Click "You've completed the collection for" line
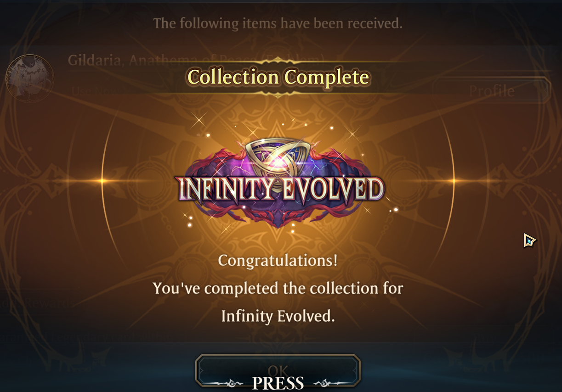This screenshot has width=562, height=392. click(278, 288)
